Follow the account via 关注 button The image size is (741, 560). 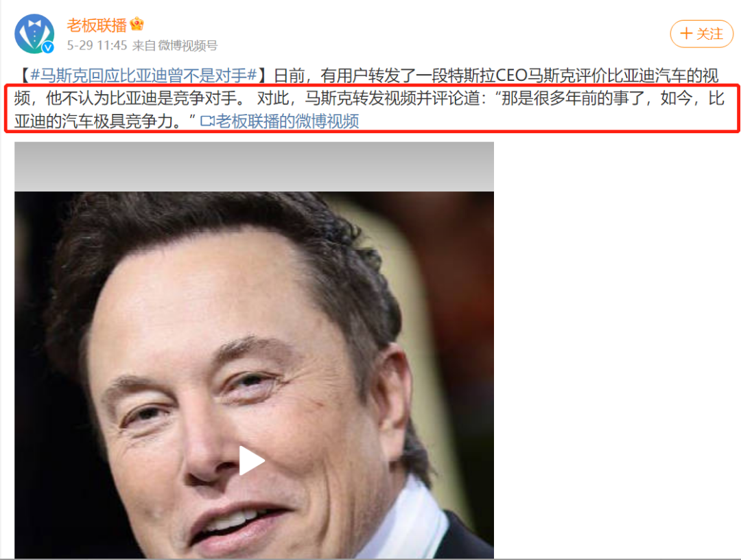(702, 34)
